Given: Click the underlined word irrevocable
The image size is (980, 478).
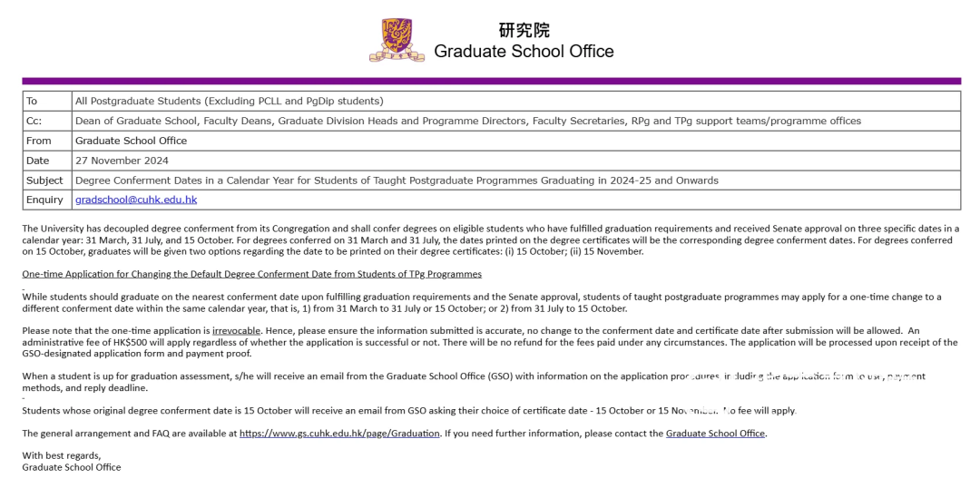Looking at the screenshot, I should click(x=236, y=331).
